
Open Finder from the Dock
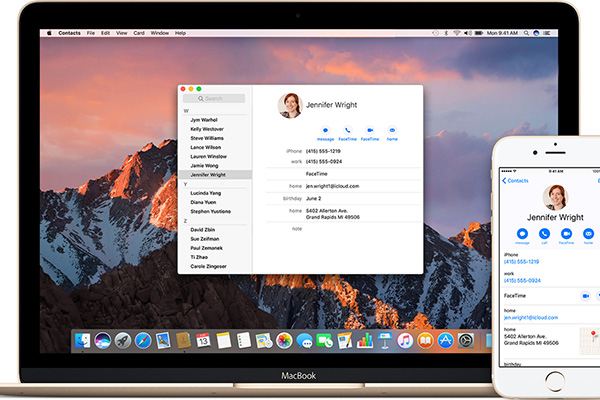[x=82, y=341]
